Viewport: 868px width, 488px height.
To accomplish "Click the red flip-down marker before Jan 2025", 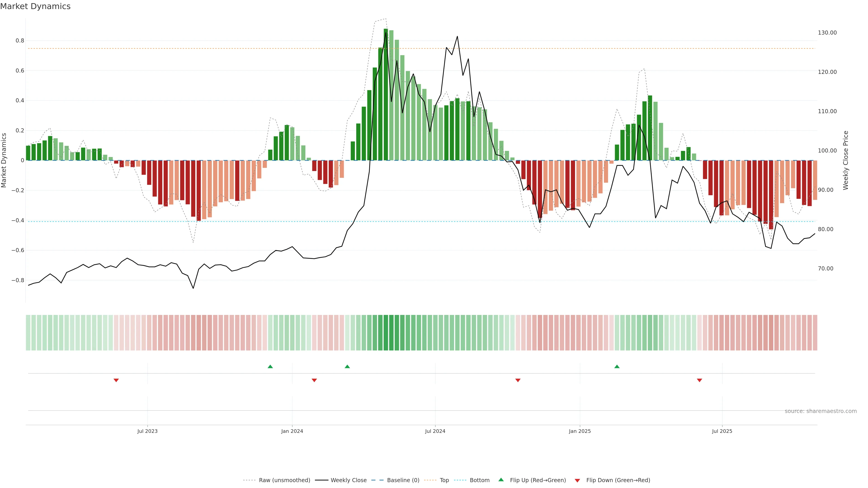I will (518, 380).
